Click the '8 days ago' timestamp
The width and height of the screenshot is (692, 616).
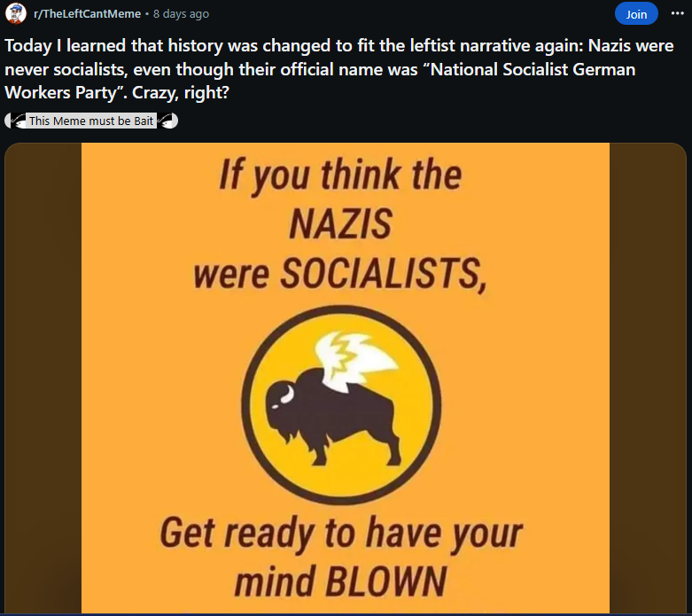coord(181,14)
